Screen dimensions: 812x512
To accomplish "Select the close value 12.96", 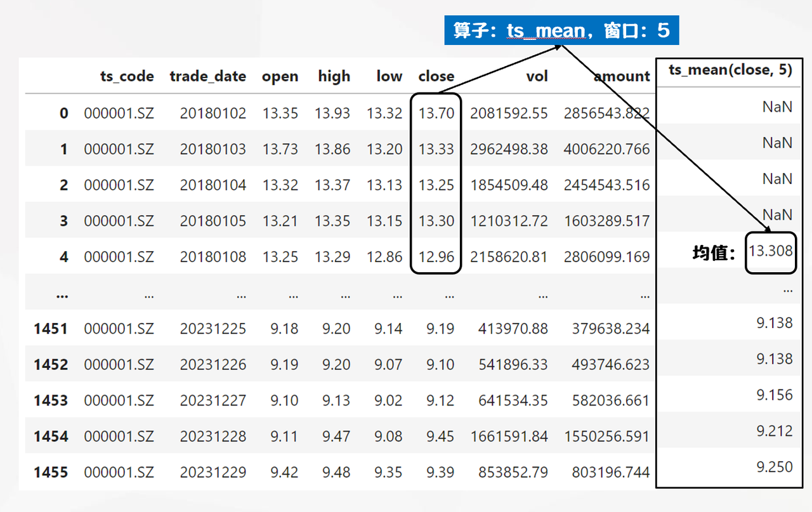I will click(436, 257).
